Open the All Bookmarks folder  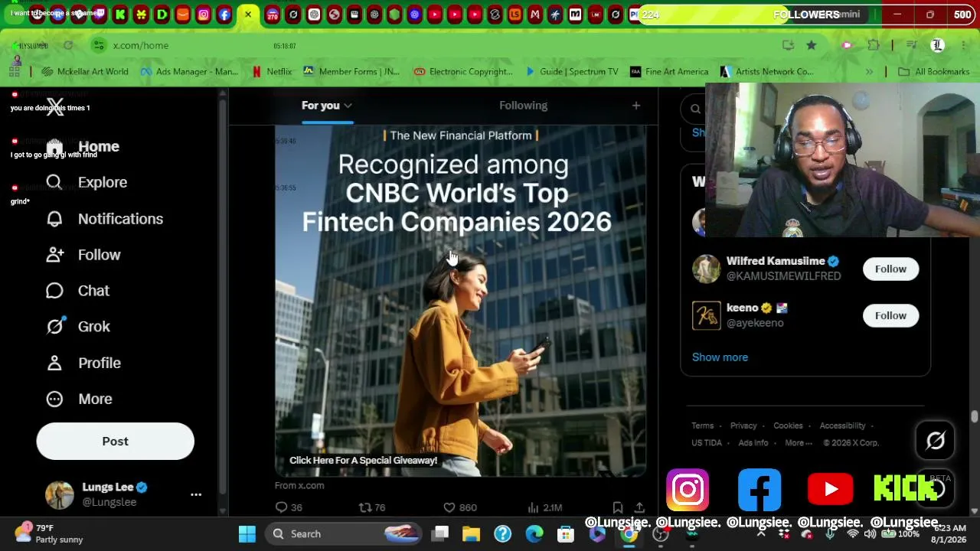point(934,71)
